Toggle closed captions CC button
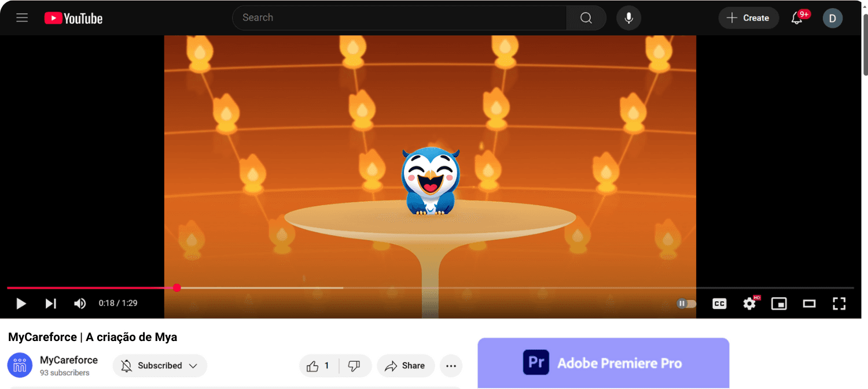This screenshot has width=868, height=389. (x=719, y=303)
